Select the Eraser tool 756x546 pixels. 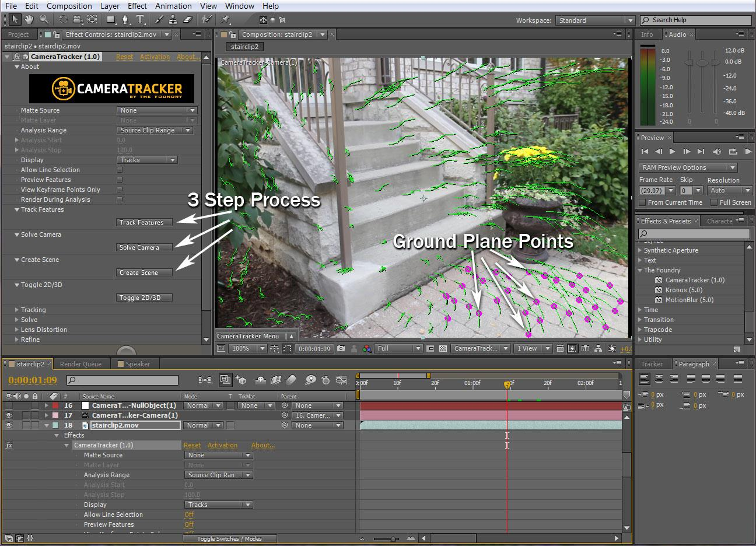pos(188,20)
